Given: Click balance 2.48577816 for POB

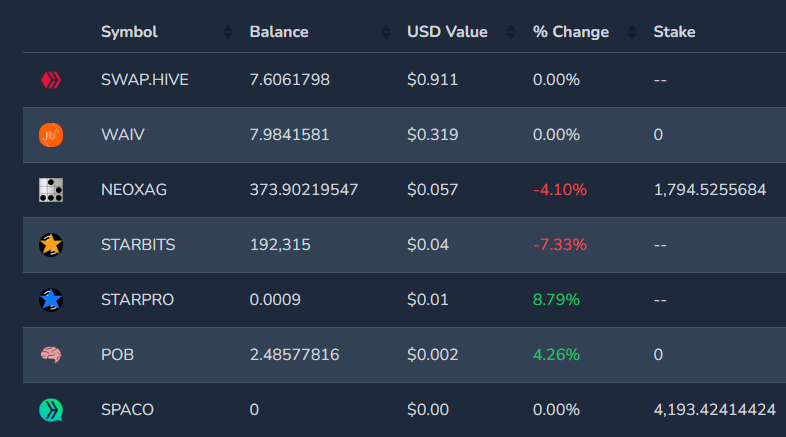Looking at the screenshot, I should coord(294,355).
